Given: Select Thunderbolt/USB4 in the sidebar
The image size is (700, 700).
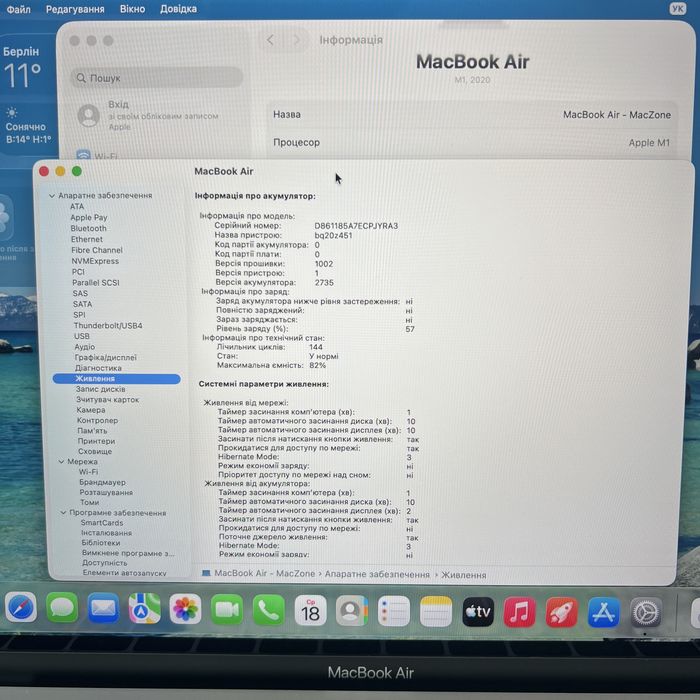Looking at the screenshot, I should [108, 325].
